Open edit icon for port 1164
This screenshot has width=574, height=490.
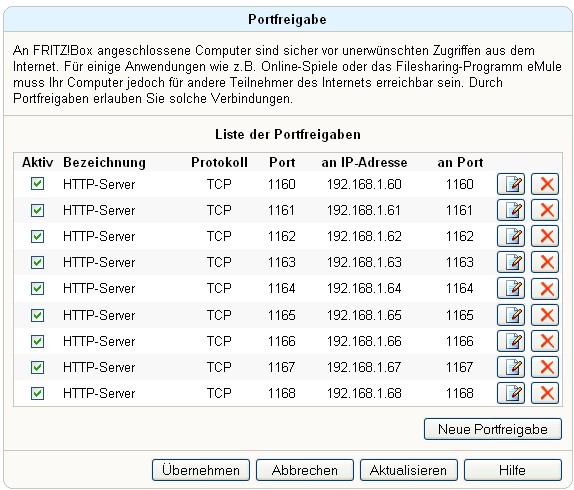[511, 288]
